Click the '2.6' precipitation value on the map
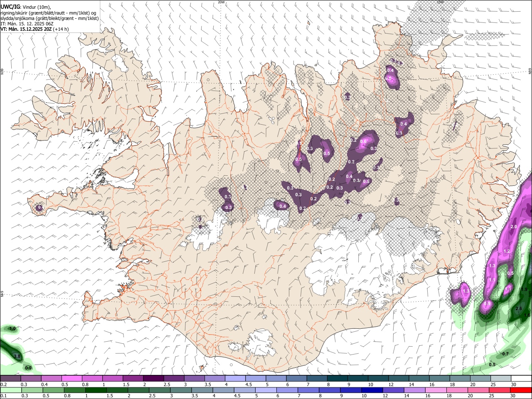 (518, 308)
